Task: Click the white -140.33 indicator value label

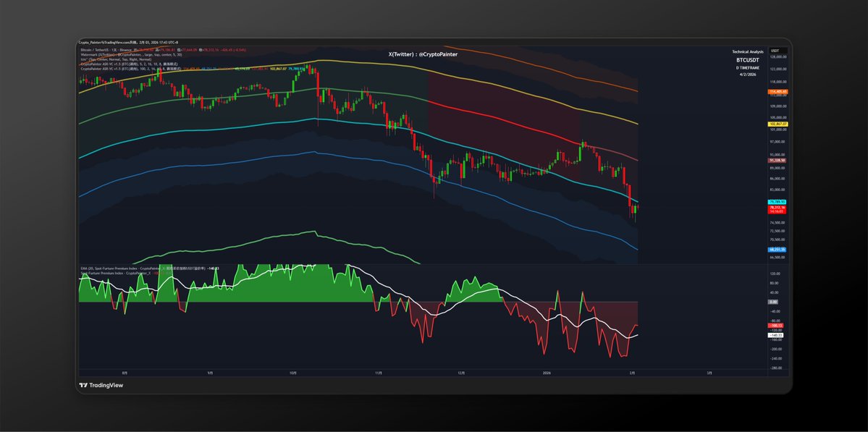Action: click(x=773, y=335)
